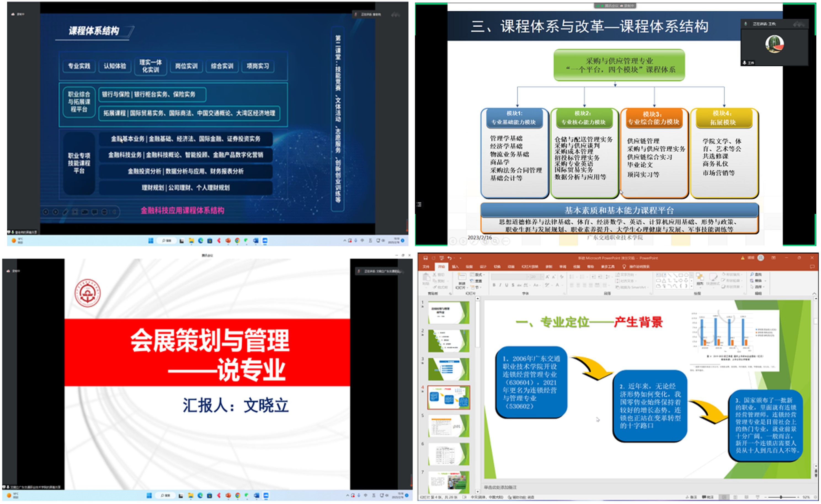The width and height of the screenshot is (821, 504).
Task: Click Convert to SmartArt button
Action: [x=633, y=287]
